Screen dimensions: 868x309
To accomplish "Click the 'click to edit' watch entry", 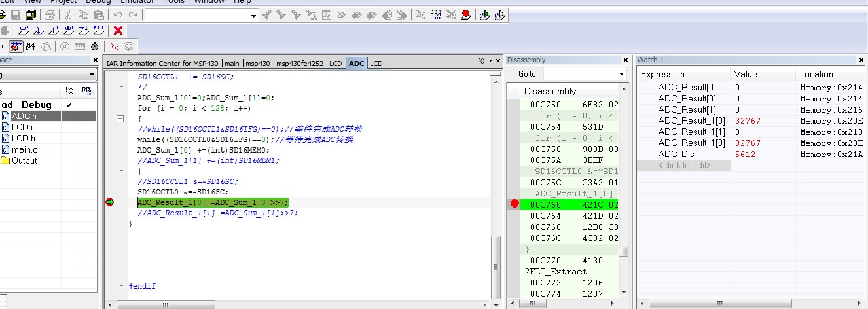I will click(683, 165).
